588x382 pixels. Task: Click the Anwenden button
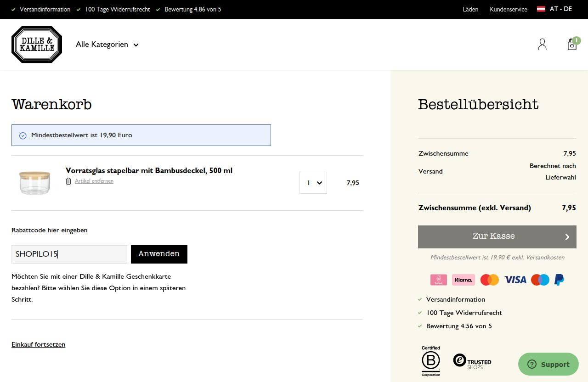coord(159,254)
